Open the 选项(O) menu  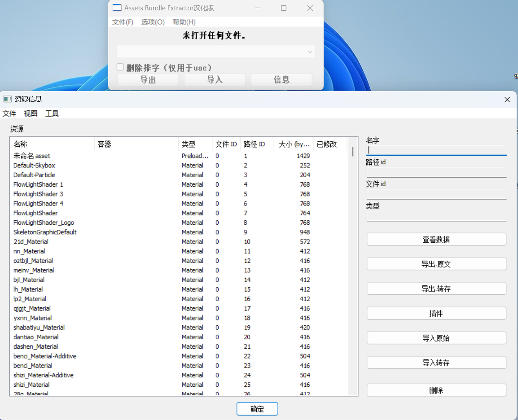coord(152,22)
